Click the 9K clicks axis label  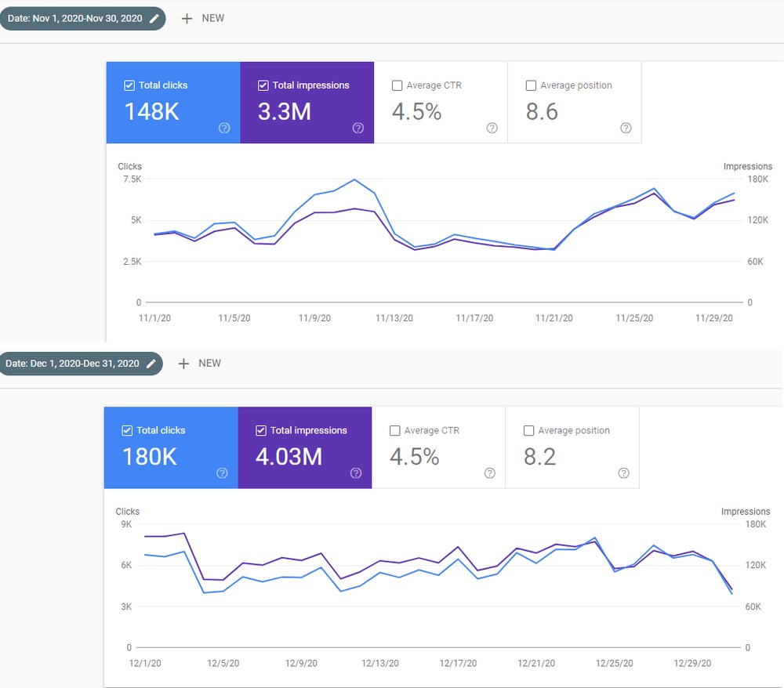pos(126,524)
